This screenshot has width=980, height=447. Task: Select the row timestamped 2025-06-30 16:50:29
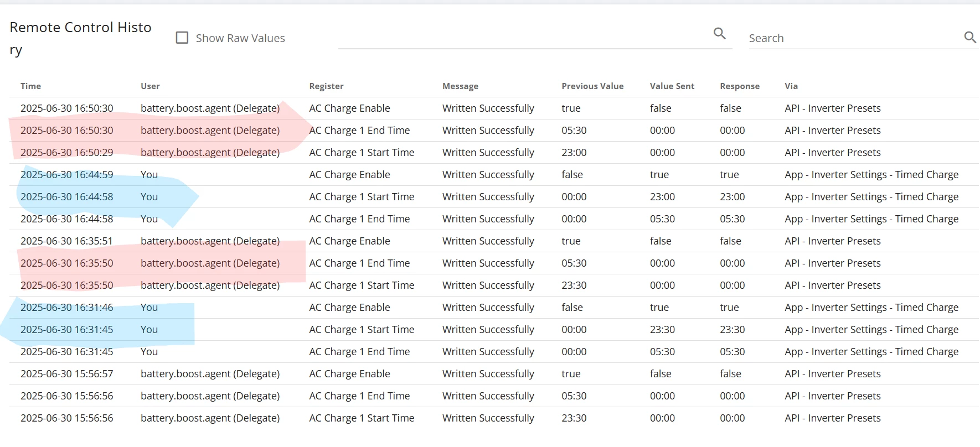[x=66, y=153]
